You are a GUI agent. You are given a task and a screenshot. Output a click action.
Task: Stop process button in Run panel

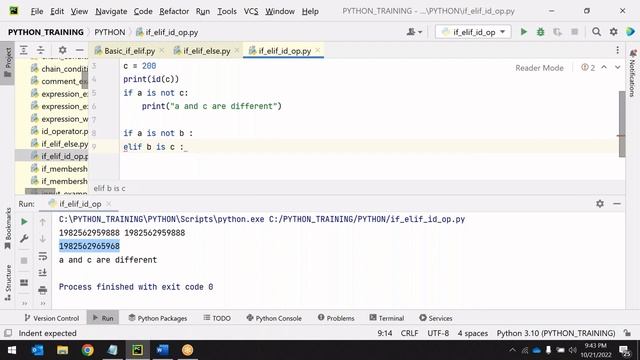point(24,260)
